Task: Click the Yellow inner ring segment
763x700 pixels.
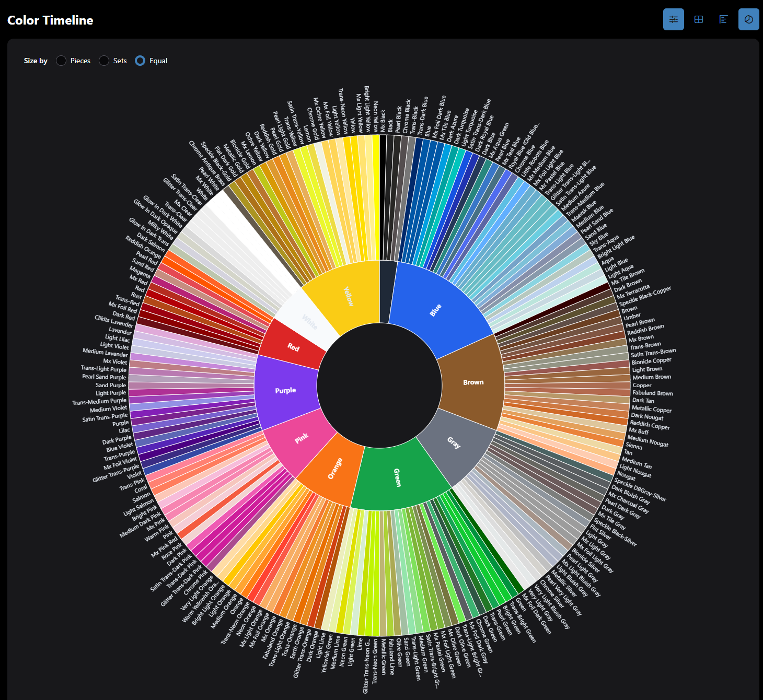Action: coord(348,295)
